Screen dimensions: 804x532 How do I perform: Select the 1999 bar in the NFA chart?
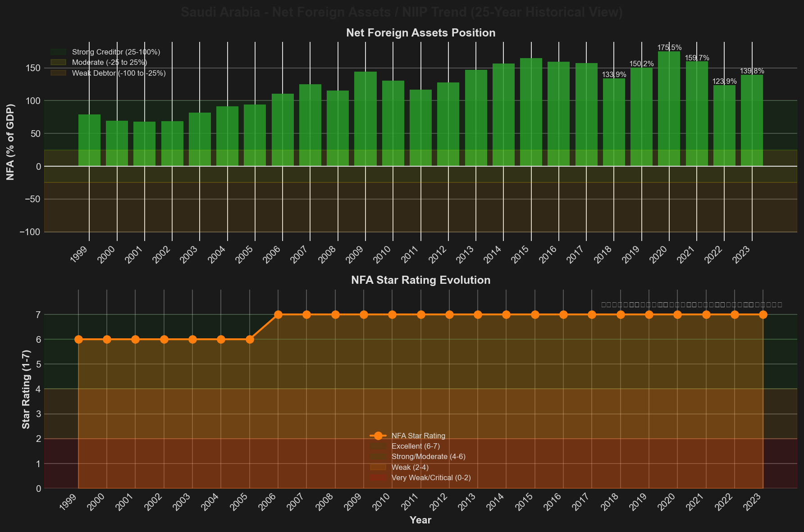point(89,140)
